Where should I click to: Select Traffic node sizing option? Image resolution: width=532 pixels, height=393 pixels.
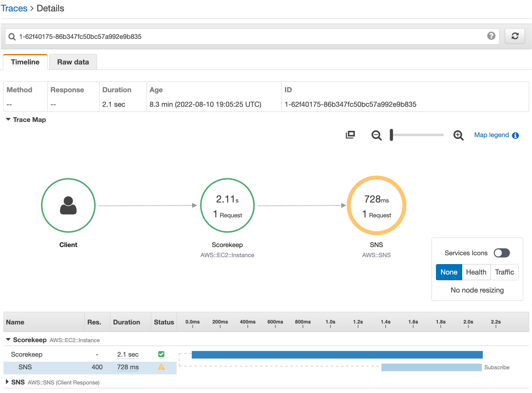504,272
